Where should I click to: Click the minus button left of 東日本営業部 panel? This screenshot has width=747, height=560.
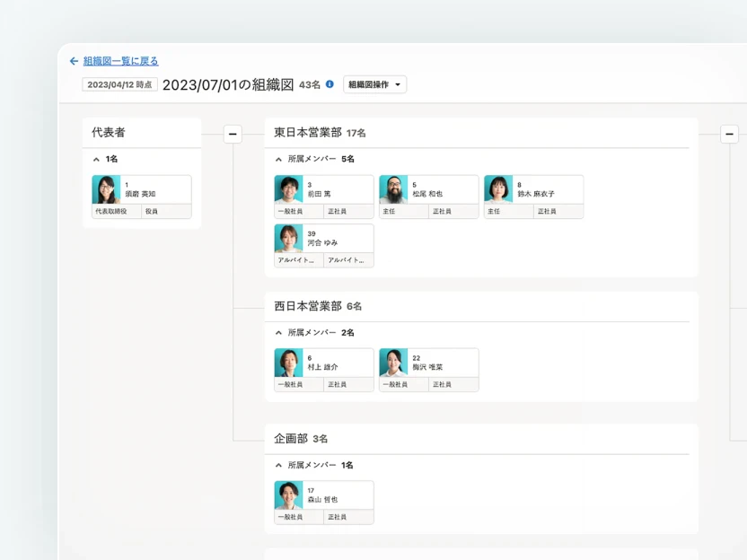[233, 133]
